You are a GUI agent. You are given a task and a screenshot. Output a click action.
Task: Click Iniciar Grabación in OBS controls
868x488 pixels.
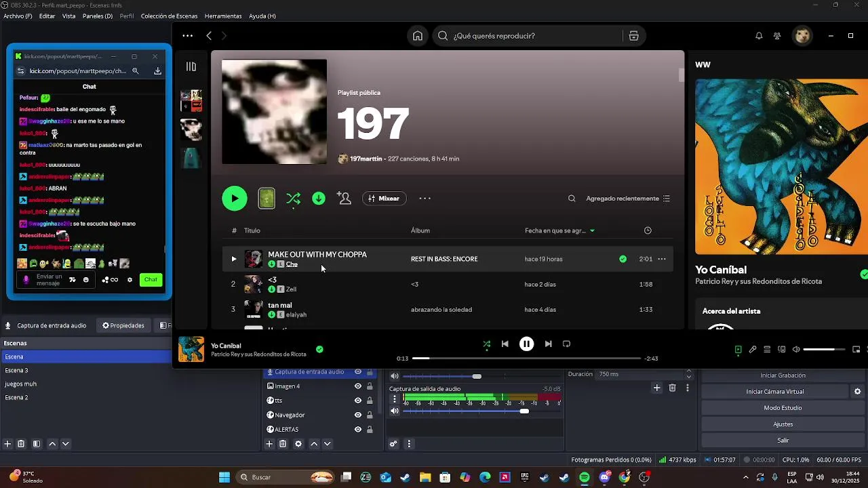783,375
